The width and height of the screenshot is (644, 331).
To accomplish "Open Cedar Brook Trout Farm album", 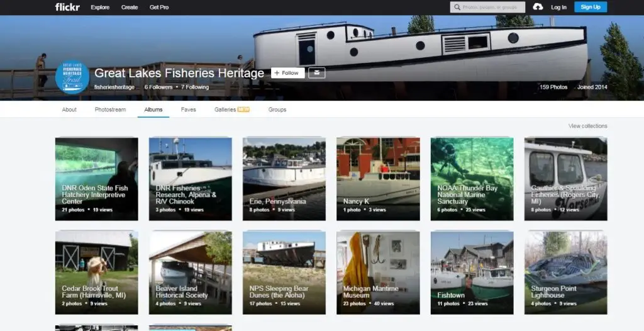I will coord(97,272).
